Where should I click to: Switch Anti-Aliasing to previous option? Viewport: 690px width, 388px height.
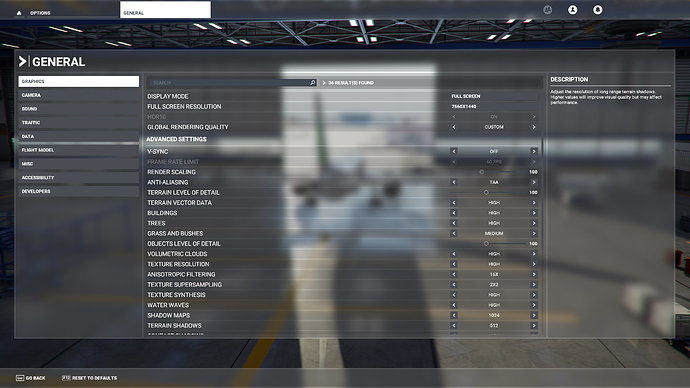pyautogui.click(x=454, y=182)
